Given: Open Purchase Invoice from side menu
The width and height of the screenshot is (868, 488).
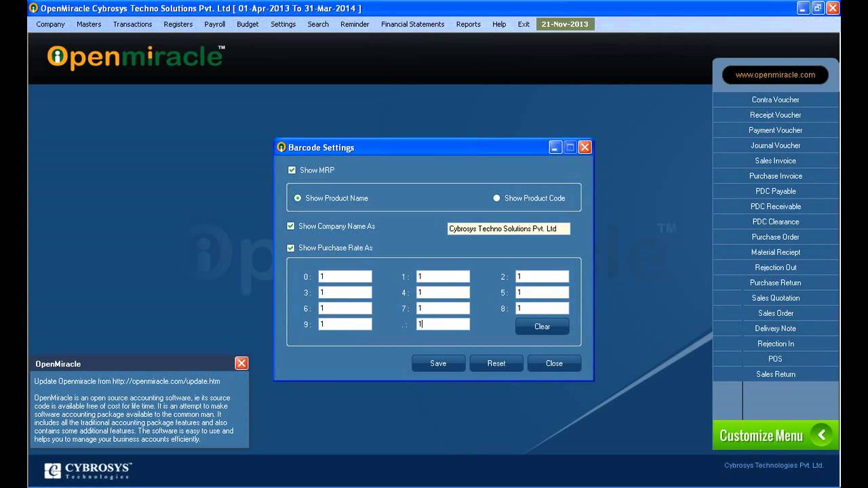Looking at the screenshot, I should pos(775,176).
